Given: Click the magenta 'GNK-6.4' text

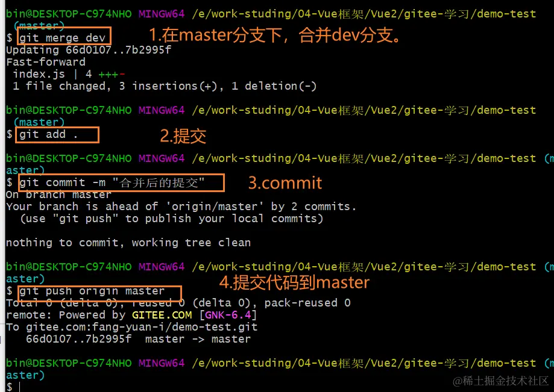Looking at the screenshot, I should pyautogui.click(x=228, y=315).
